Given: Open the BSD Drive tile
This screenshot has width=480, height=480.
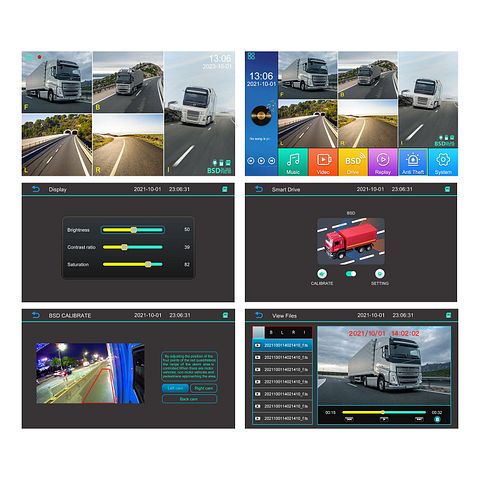Looking at the screenshot, I should pos(353,162).
